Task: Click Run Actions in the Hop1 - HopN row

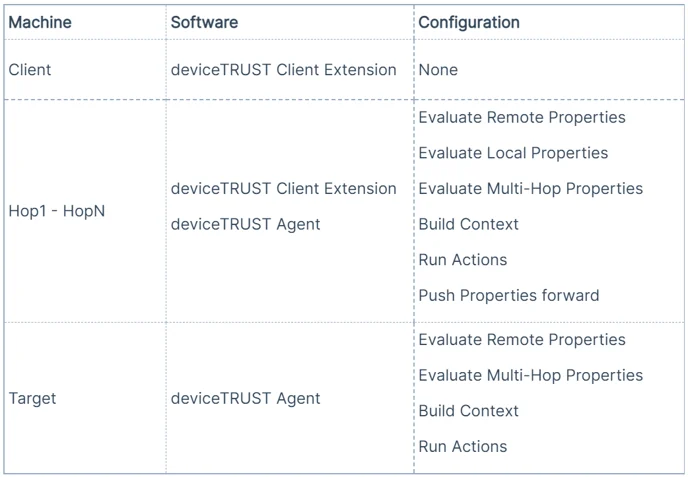Action: click(462, 260)
